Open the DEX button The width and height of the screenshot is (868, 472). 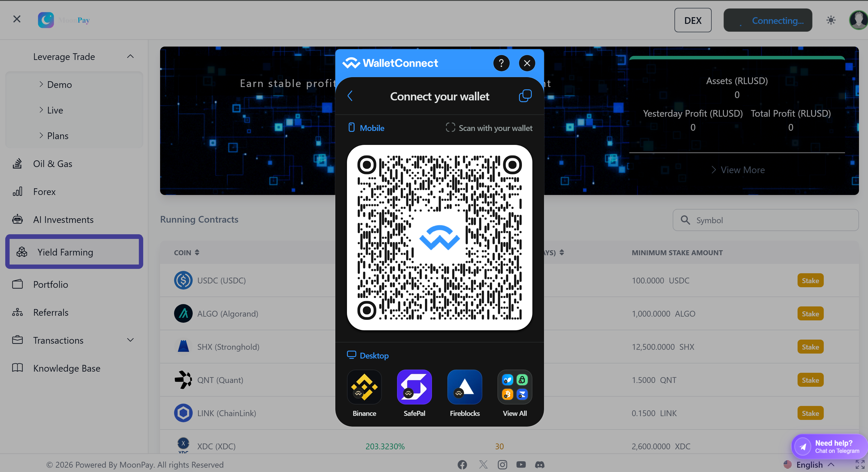(x=693, y=20)
